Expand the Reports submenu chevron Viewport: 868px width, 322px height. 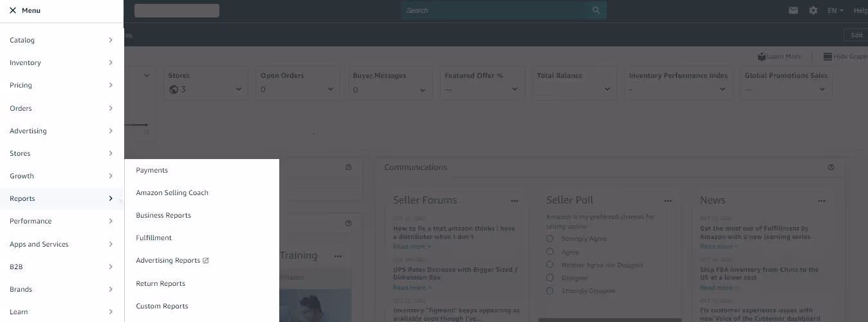111,198
